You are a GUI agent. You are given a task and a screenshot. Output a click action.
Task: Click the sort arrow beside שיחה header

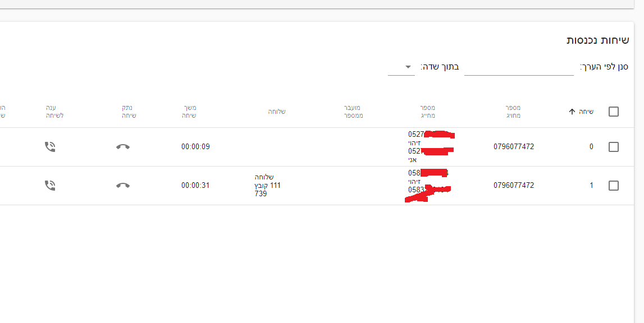point(572,112)
